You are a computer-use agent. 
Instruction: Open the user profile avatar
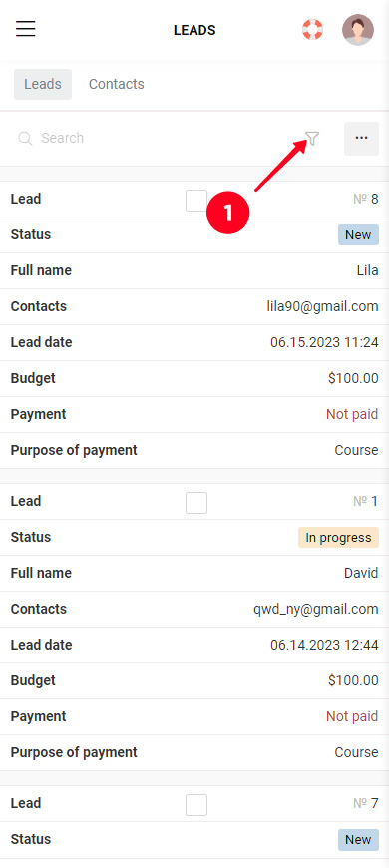click(358, 29)
